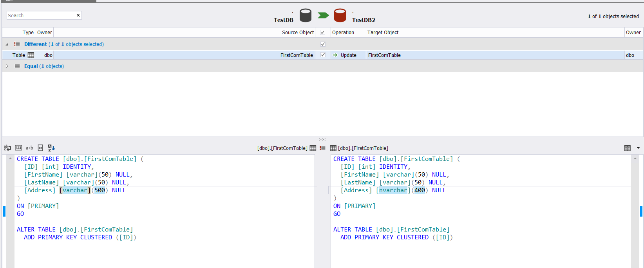This screenshot has width=644, height=268.
Task: Click the green Update arrow icon
Action: point(335,55)
